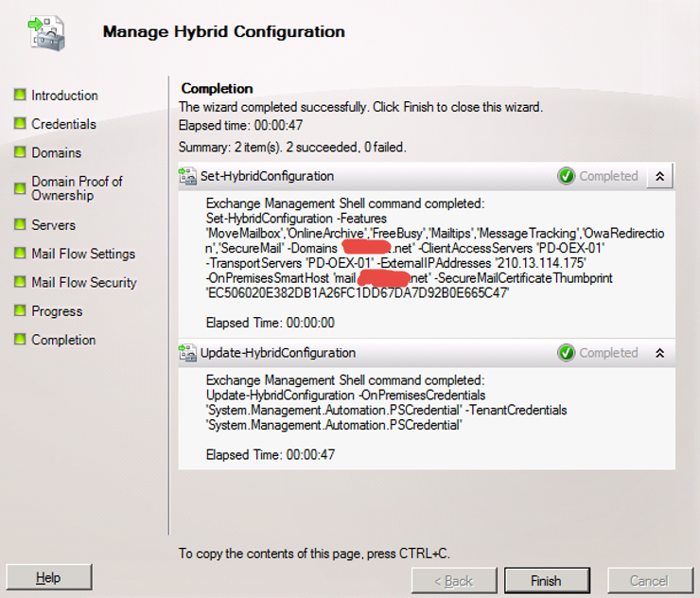The width and height of the screenshot is (700, 598).
Task: Collapse the Set-HybridConfiguration details section
Action: (659, 176)
